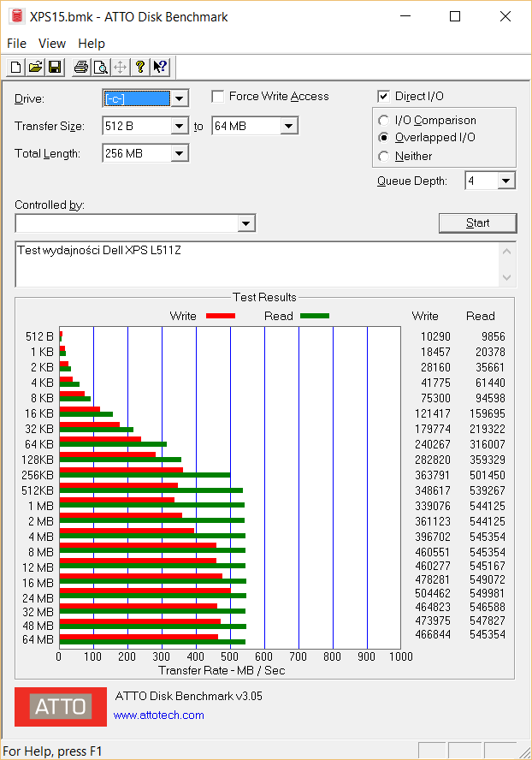
Task: Expand the Drive dropdown
Action: (179, 99)
